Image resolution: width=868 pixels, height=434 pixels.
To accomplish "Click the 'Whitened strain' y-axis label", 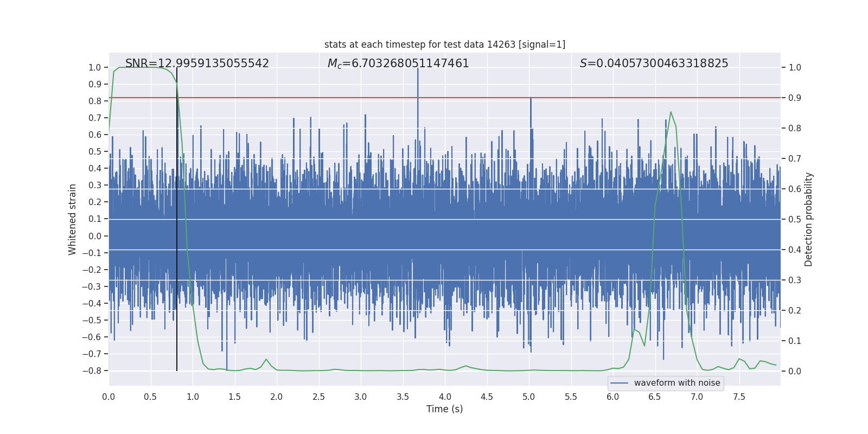I will [x=72, y=219].
